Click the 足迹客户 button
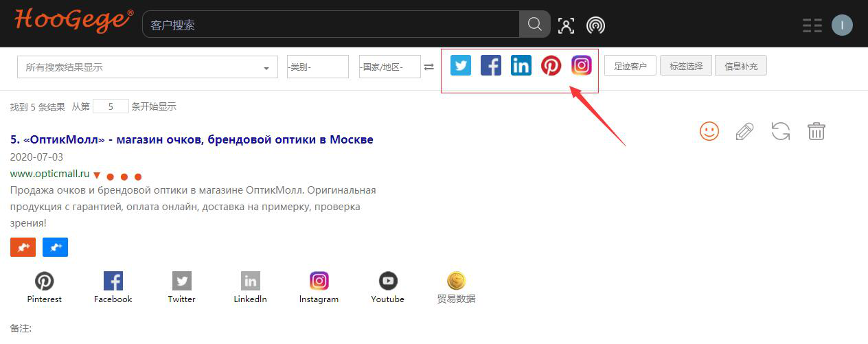The image size is (868, 344). (x=630, y=66)
